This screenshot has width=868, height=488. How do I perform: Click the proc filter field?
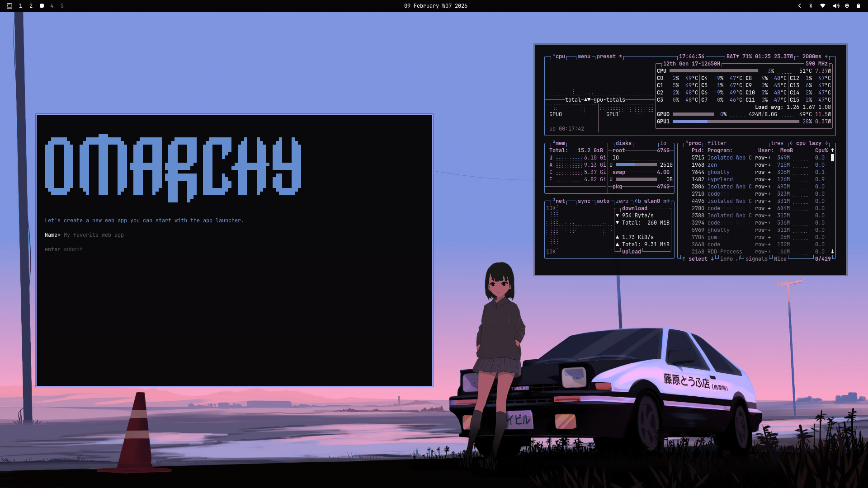point(717,143)
